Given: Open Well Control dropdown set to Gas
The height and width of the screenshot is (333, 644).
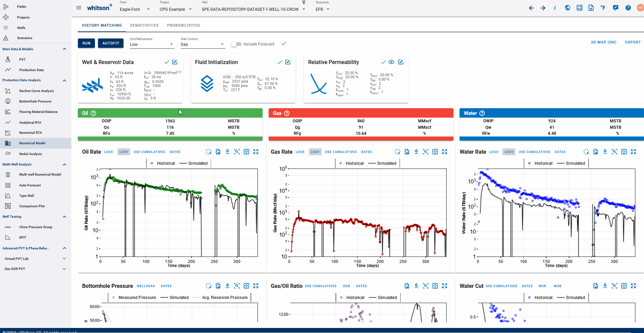Looking at the screenshot, I should (202, 44).
